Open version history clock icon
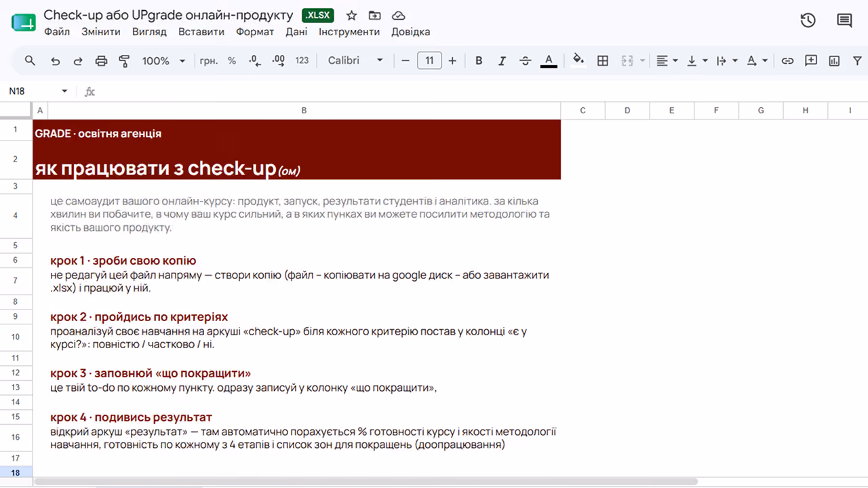Image resolution: width=868 pixels, height=488 pixels. pos(808,20)
